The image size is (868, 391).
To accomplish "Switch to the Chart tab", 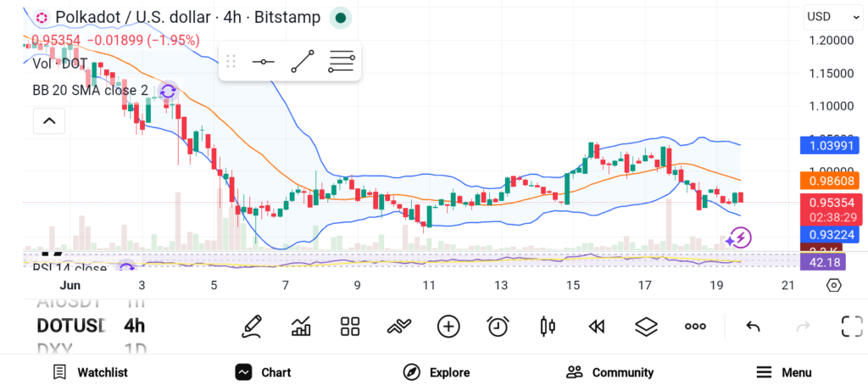I will point(263,372).
